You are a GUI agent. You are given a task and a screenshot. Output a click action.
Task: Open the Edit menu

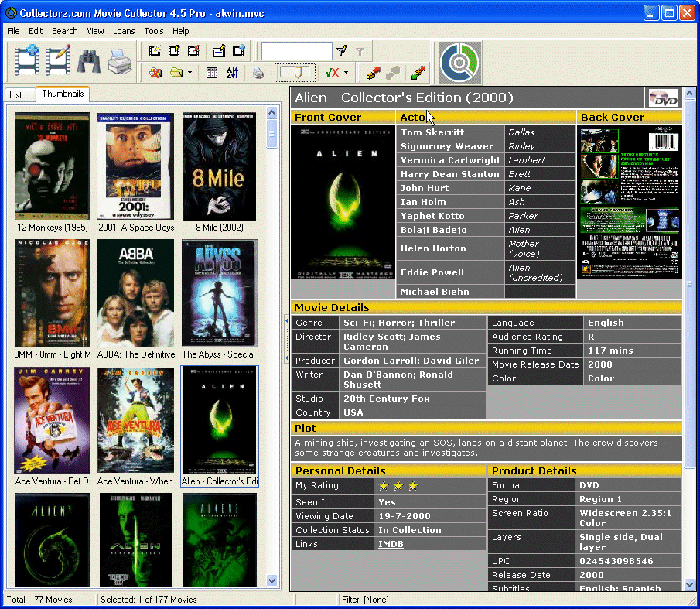(36, 31)
